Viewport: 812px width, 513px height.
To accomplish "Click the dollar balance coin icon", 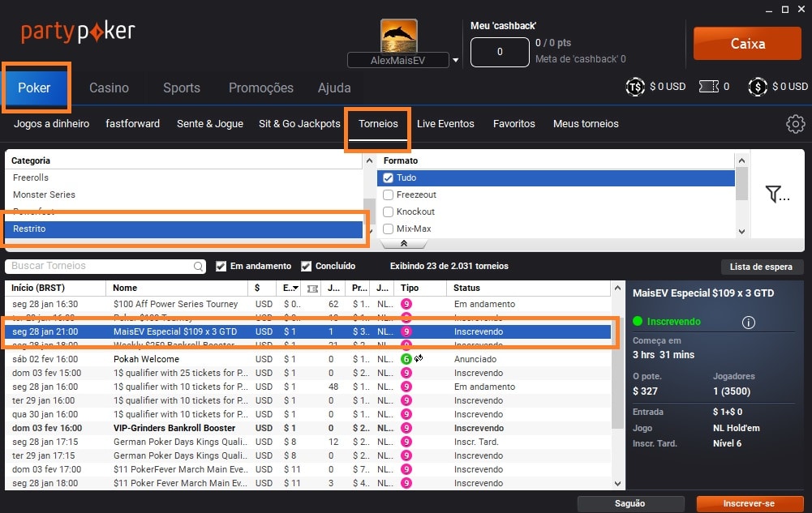I will (758, 87).
